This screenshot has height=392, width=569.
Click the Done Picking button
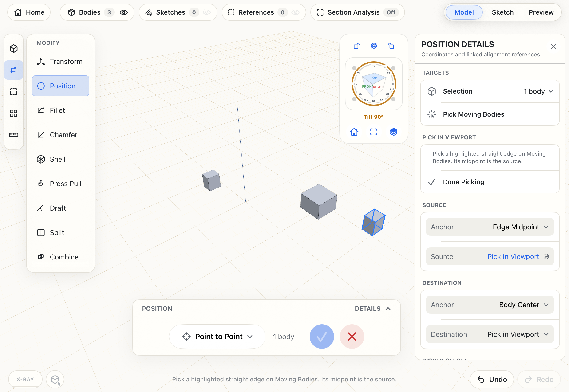(x=490, y=182)
